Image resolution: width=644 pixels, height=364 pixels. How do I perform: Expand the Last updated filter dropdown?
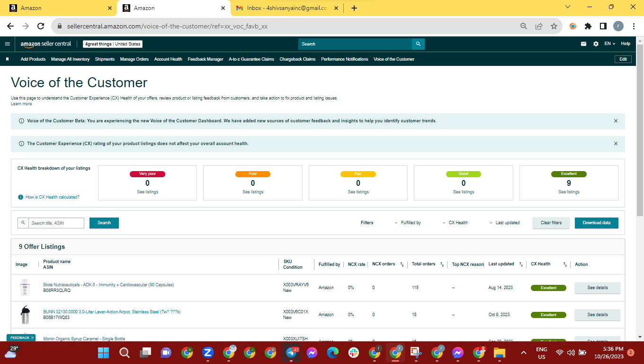coord(504,223)
